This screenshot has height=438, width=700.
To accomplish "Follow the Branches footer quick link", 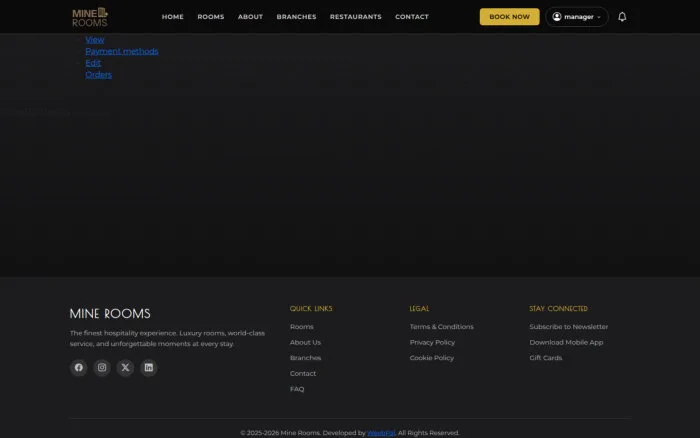I will 305,358.
